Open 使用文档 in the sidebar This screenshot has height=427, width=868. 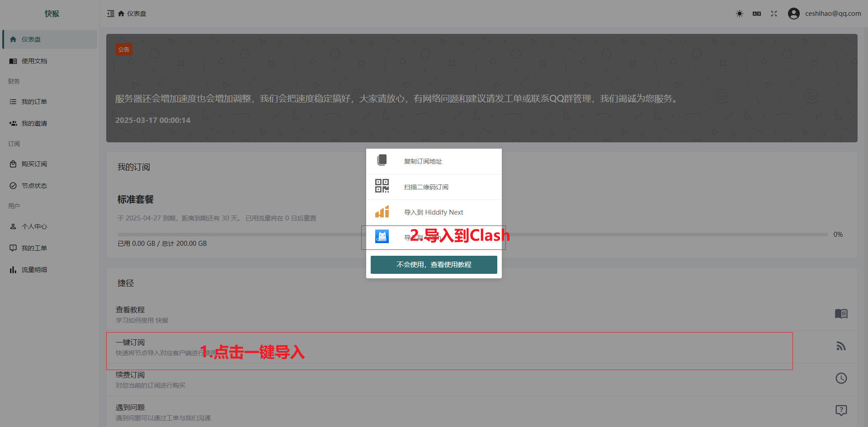[50, 61]
